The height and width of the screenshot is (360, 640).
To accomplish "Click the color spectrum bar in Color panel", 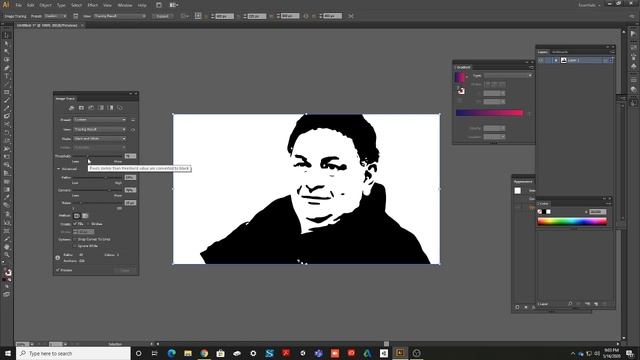I will coord(572,222).
